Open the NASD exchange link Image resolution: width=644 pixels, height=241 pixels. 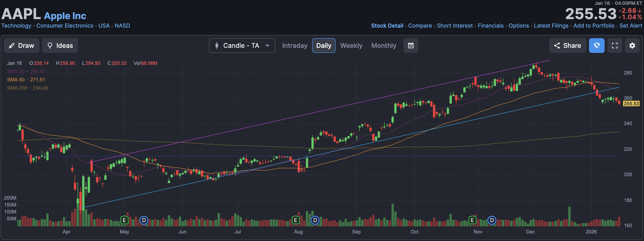122,26
